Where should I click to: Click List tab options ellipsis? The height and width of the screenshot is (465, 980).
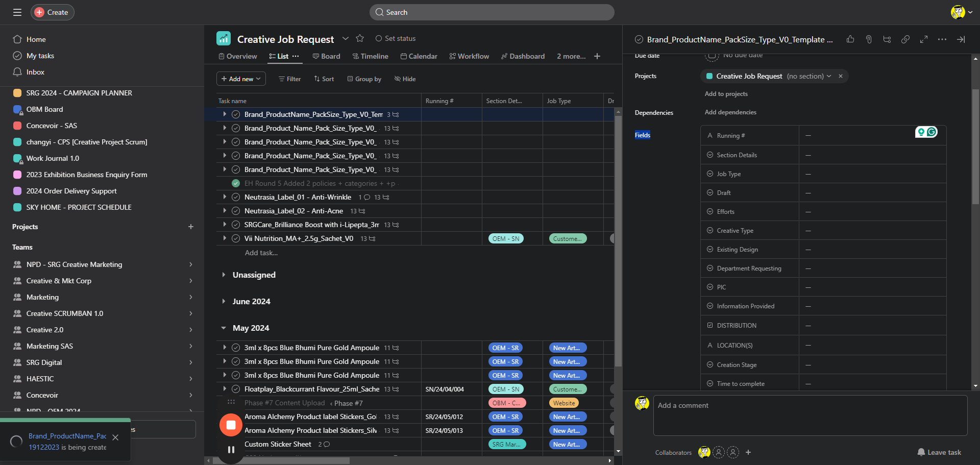[x=296, y=56]
